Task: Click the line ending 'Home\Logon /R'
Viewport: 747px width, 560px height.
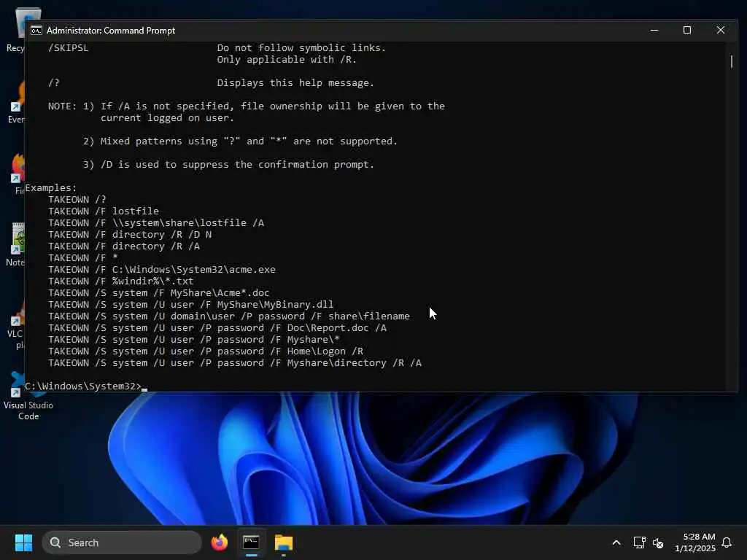Action: (x=205, y=351)
